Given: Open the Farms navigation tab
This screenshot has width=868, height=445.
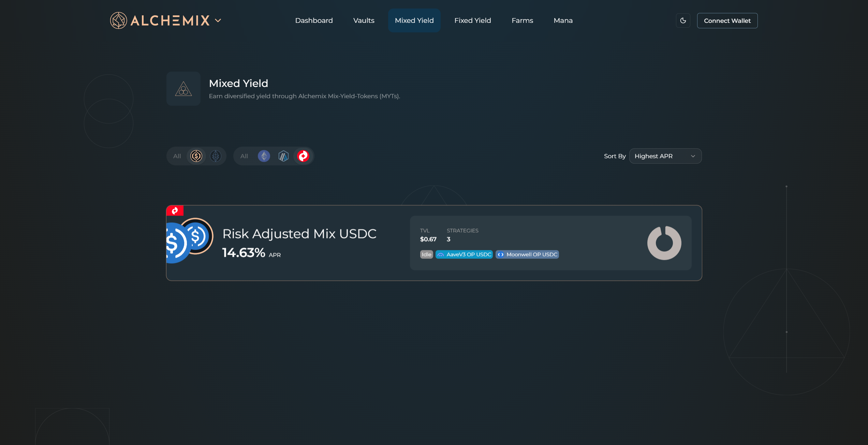Looking at the screenshot, I should point(522,20).
